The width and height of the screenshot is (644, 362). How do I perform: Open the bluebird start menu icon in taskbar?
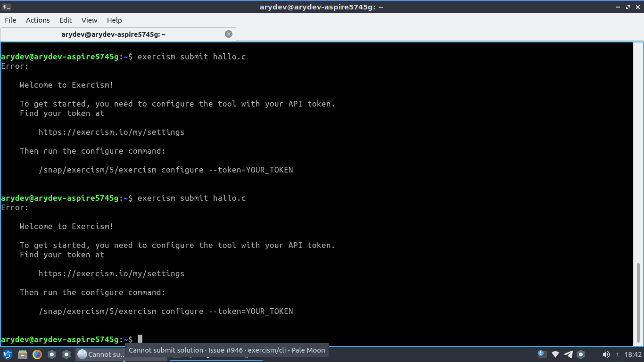[x=8, y=354]
